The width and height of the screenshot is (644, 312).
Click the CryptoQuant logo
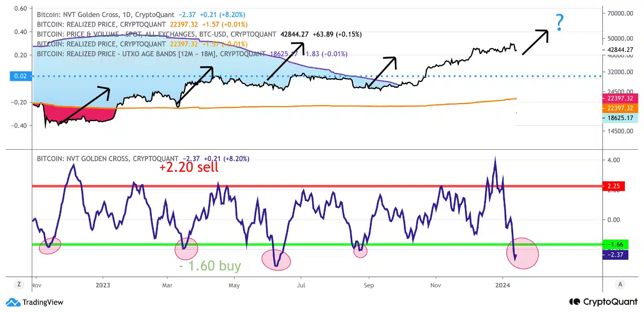click(601, 302)
